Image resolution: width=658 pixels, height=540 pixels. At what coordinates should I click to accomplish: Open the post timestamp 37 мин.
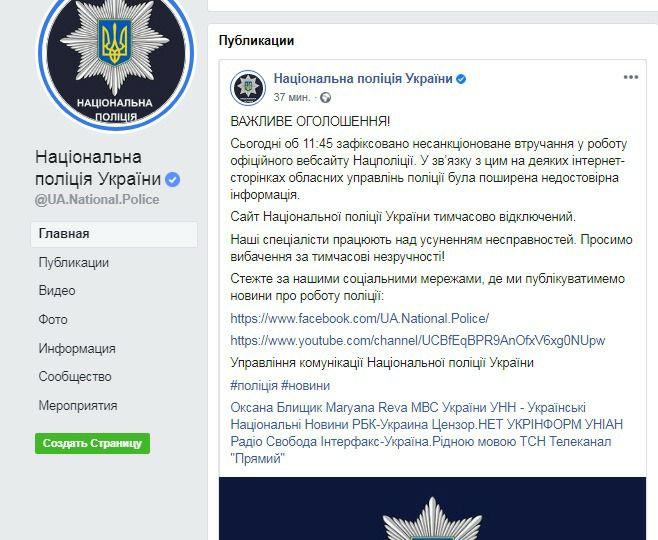click(x=292, y=97)
